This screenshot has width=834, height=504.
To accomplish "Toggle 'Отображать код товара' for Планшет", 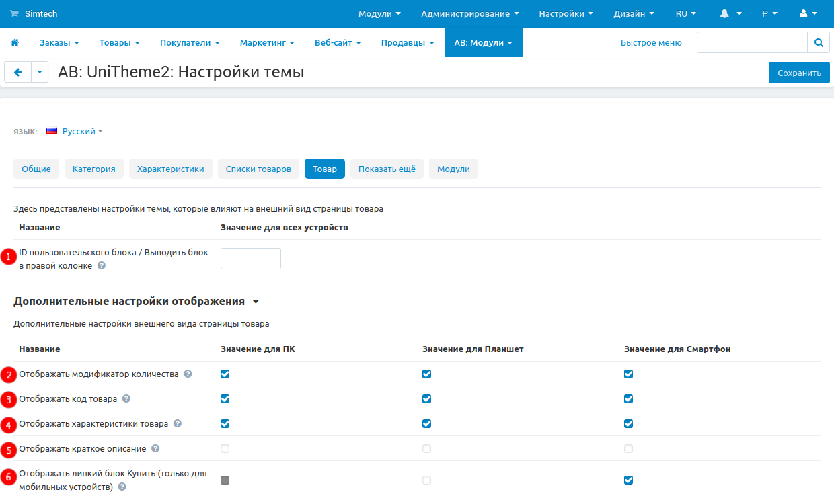I will [x=426, y=399].
